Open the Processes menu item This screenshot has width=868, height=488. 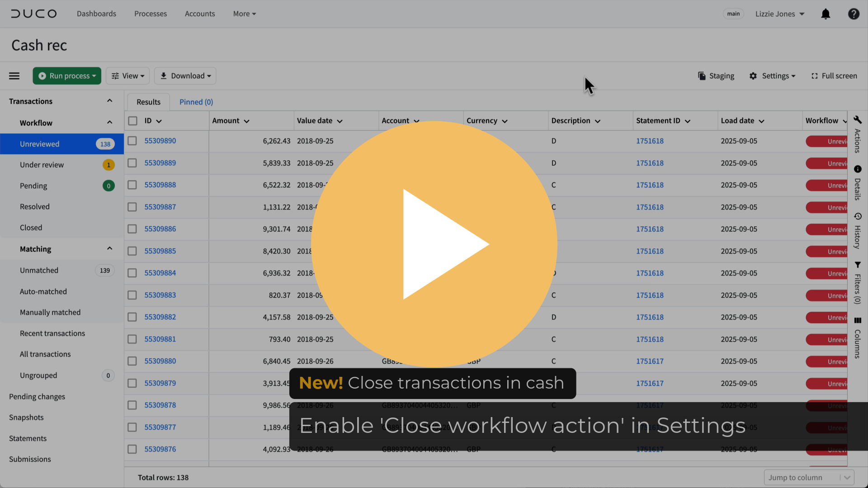tap(151, 14)
